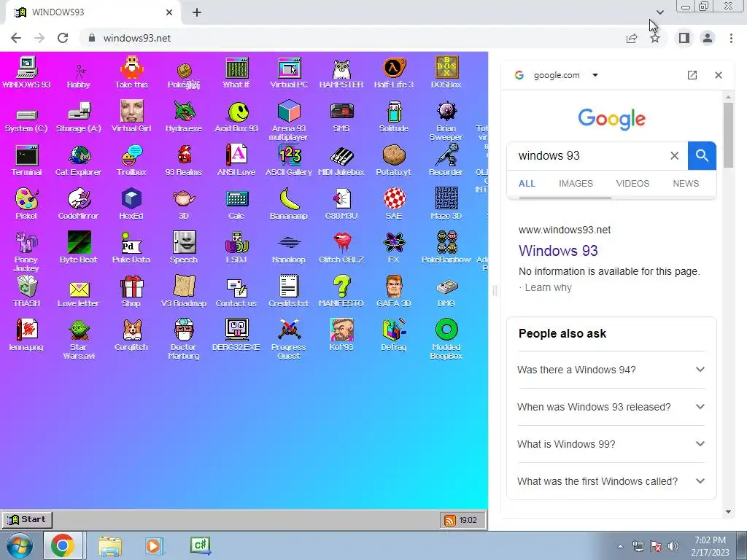Switch to the NEWS search tab

tap(686, 183)
